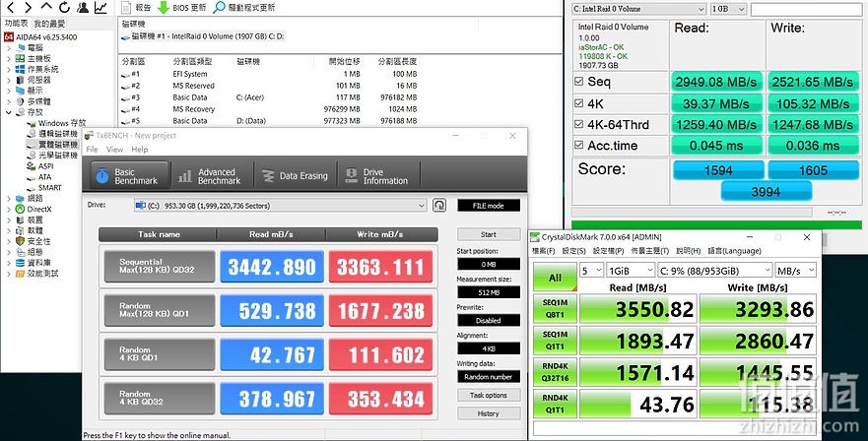Viewport: 868px width, 441px height.
Task: Select 效能測試 benchmark item in tree
Action: (x=37, y=274)
